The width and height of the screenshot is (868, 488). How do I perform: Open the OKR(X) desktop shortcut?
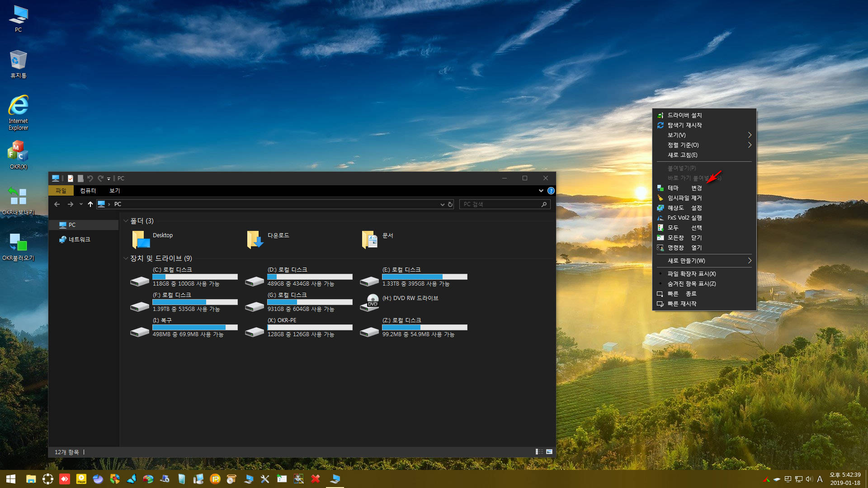(18, 155)
